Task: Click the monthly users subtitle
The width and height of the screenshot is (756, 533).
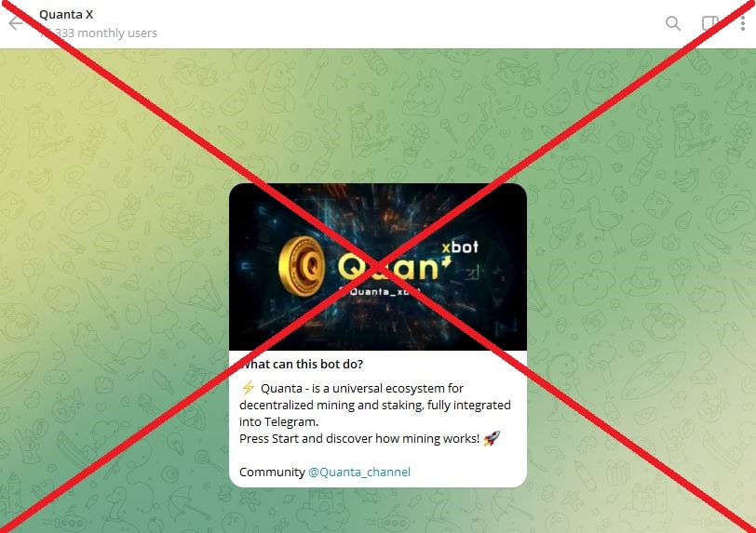Action: (99, 33)
